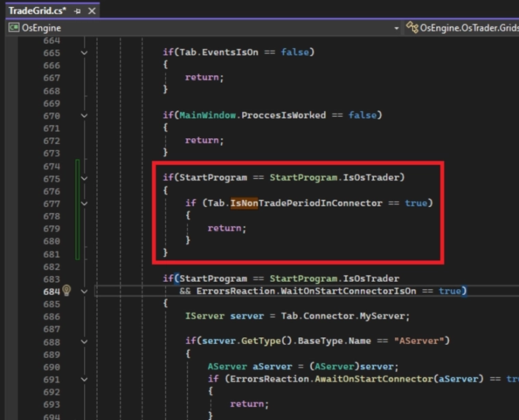The height and width of the screenshot is (420, 519).
Task: Pin the TradeGrid.cs tab
Action: point(77,11)
